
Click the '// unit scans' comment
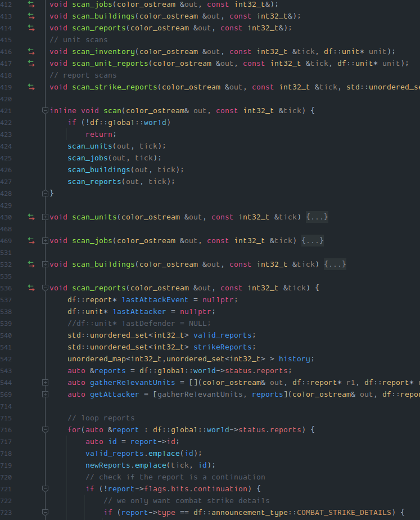click(x=79, y=40)
